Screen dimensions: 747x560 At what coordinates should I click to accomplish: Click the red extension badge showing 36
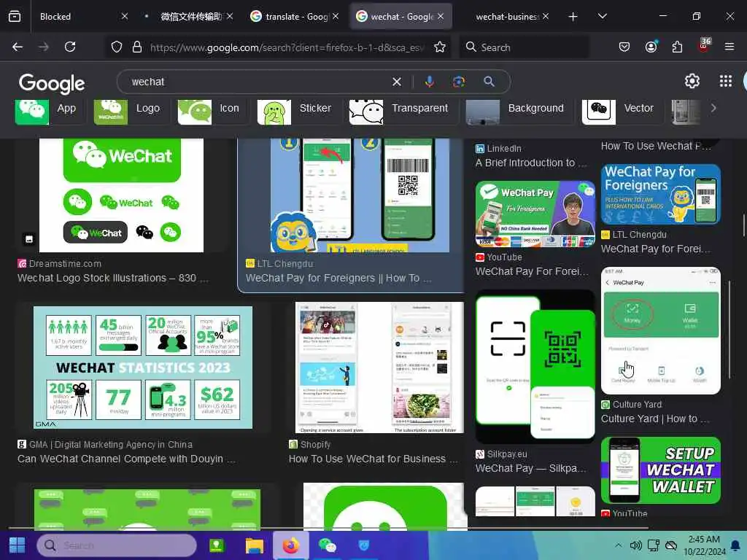pos(704,46)
